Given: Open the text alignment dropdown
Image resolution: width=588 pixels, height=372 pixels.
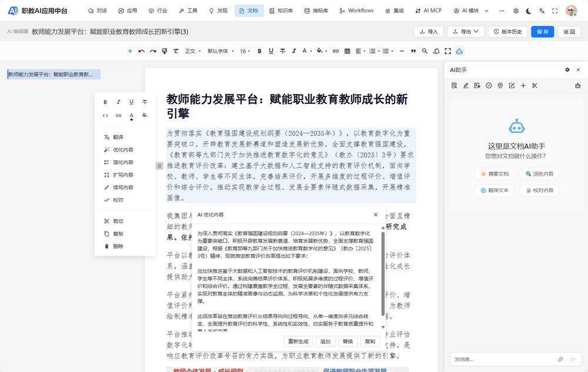Looking at the screenshot, I should tap(360, 51).
